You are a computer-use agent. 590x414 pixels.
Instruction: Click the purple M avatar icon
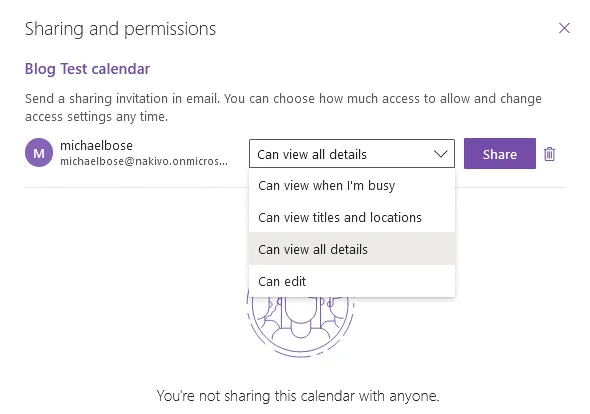pos(39,153)
